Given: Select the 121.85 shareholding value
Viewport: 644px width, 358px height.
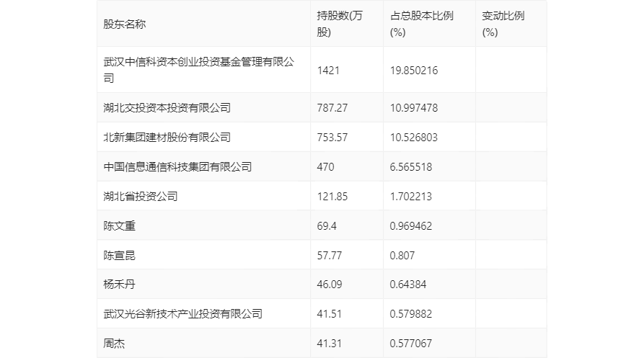Looking at the screenshot, I should pyautogui.click(x=332, y=197).
